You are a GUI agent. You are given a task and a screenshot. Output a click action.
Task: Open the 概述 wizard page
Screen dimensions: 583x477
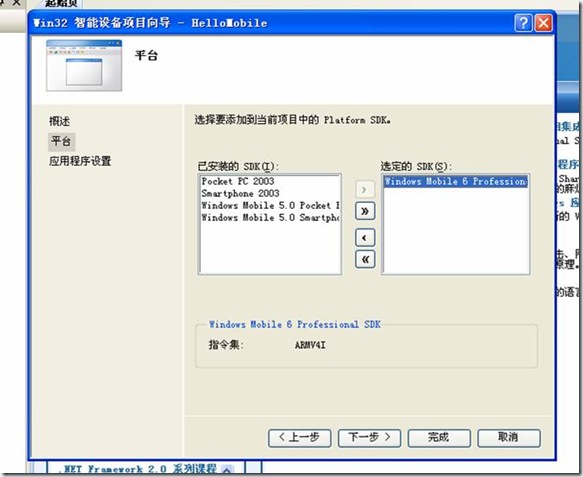(59, 121)
